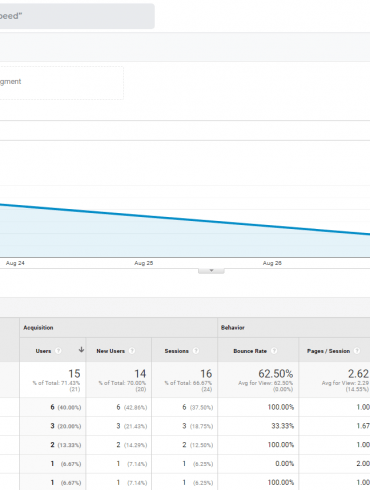Image resolution: width=370 pixels, height=490 pixels.
Task: Sort table by Sessions column
Action: tap(177, 351)
